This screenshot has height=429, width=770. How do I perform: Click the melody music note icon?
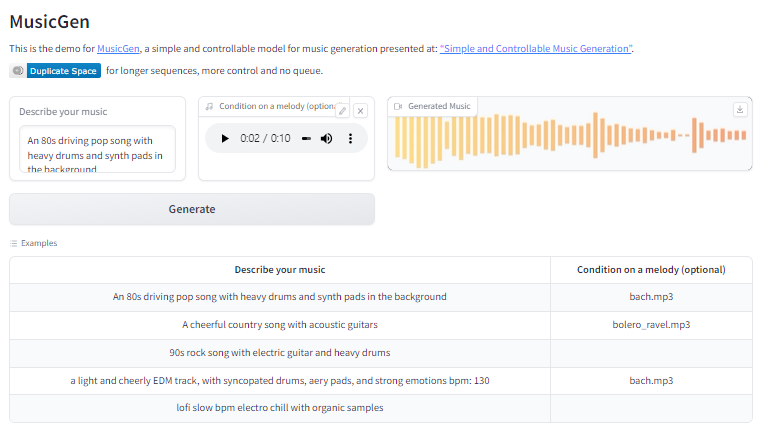[x=209, y=107]
